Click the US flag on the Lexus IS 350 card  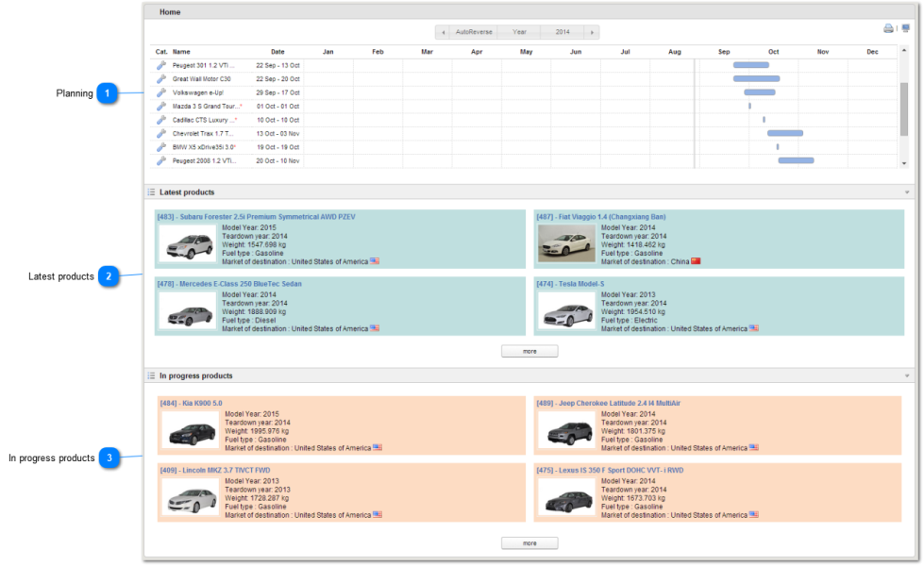tap(754, 515)
